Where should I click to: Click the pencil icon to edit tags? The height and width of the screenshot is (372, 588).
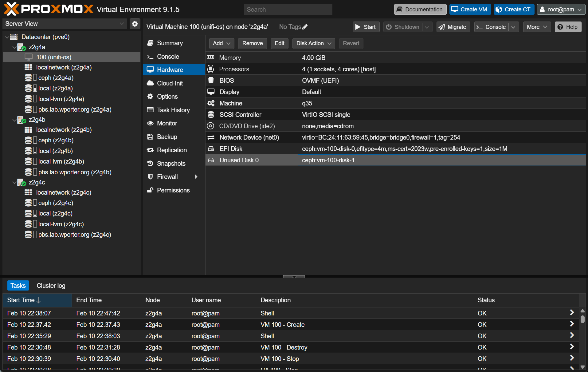coord(305,27)
